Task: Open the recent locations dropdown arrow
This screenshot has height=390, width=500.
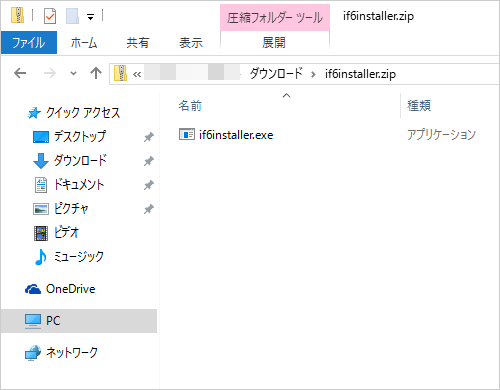Action: [73, 73]
